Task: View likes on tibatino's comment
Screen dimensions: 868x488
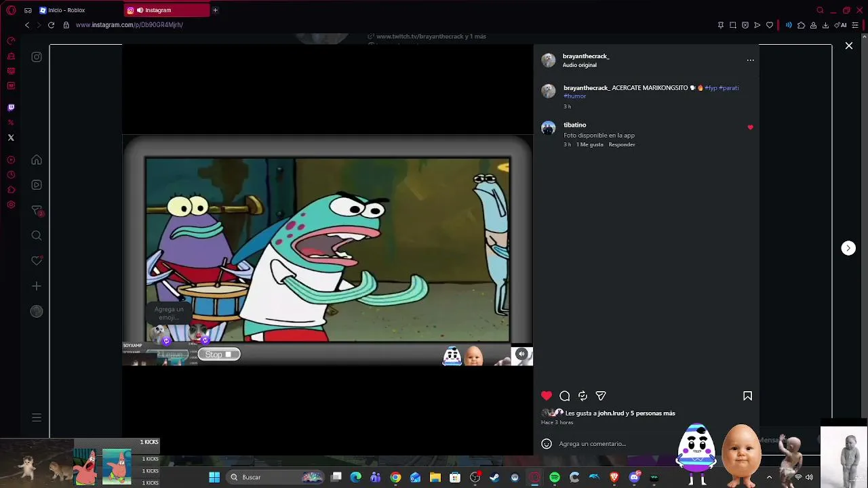Action: tap(590, 144)
